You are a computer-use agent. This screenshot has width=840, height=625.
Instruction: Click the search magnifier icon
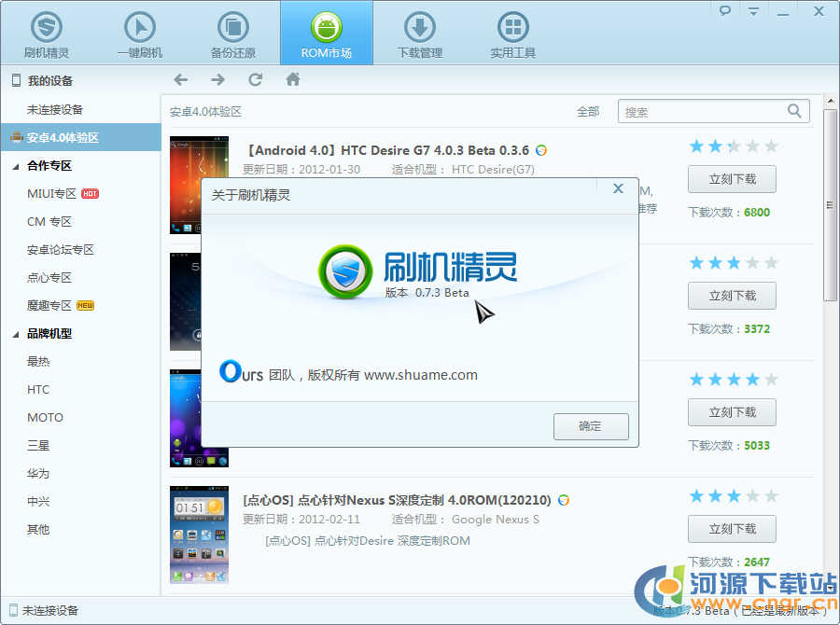click(794, 111)
